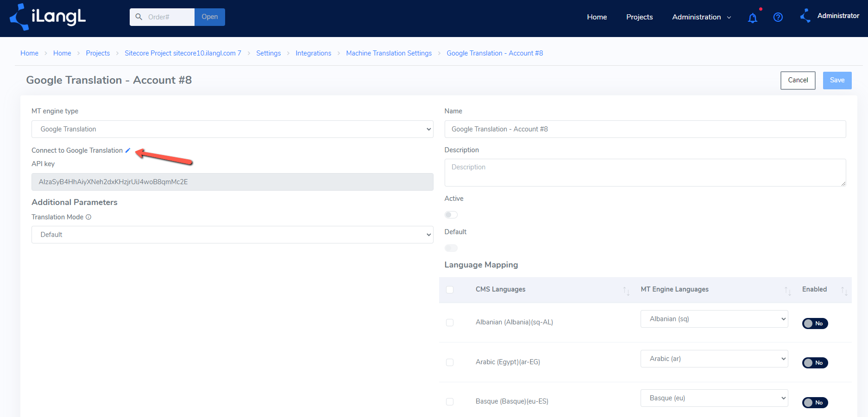Image resolution: width=868 pixels, height=417 pixels.
Task: Click Google Translation - Account #8 breadcrumb
Action: tap(495, 53)
